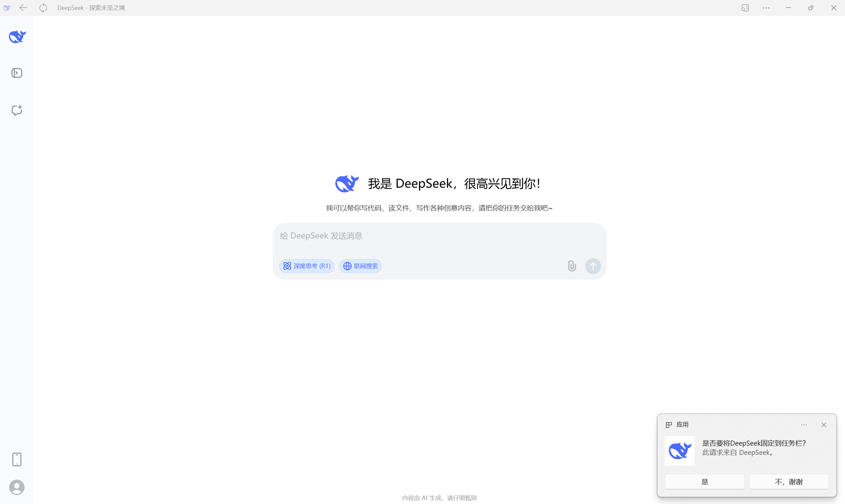This screenshot has height=504, width=845.
Task: Click the 应用 label in the notification
Action: pos(682,425)
